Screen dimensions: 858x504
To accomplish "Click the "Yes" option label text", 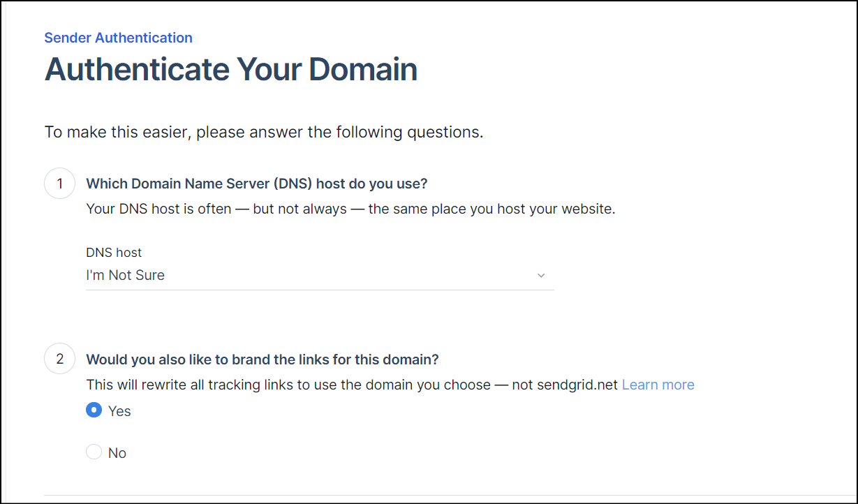I will 119,411.
